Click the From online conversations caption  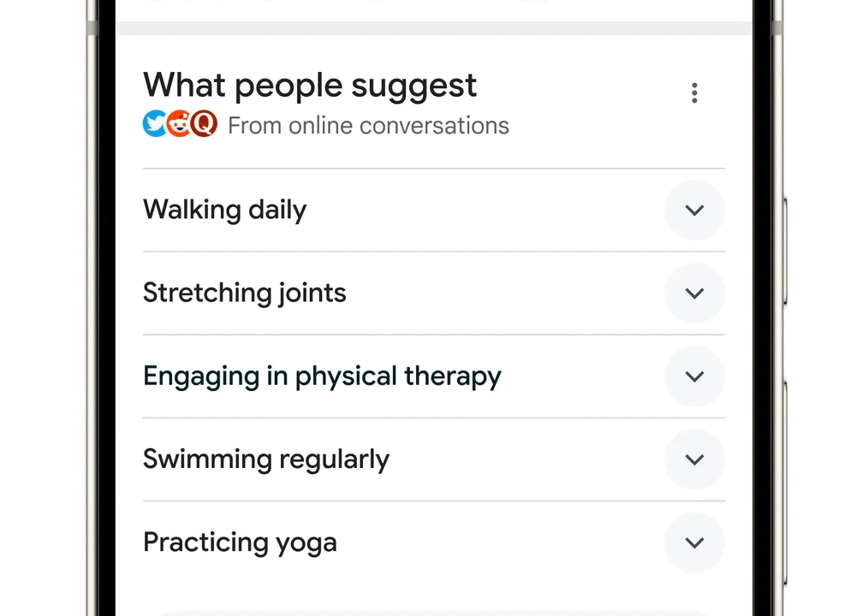point(368,126)
